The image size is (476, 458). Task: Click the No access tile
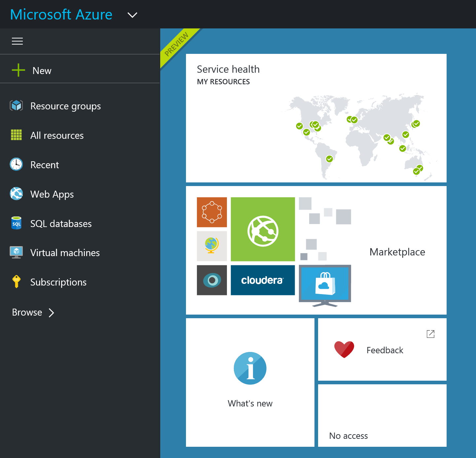pos(382,415)
